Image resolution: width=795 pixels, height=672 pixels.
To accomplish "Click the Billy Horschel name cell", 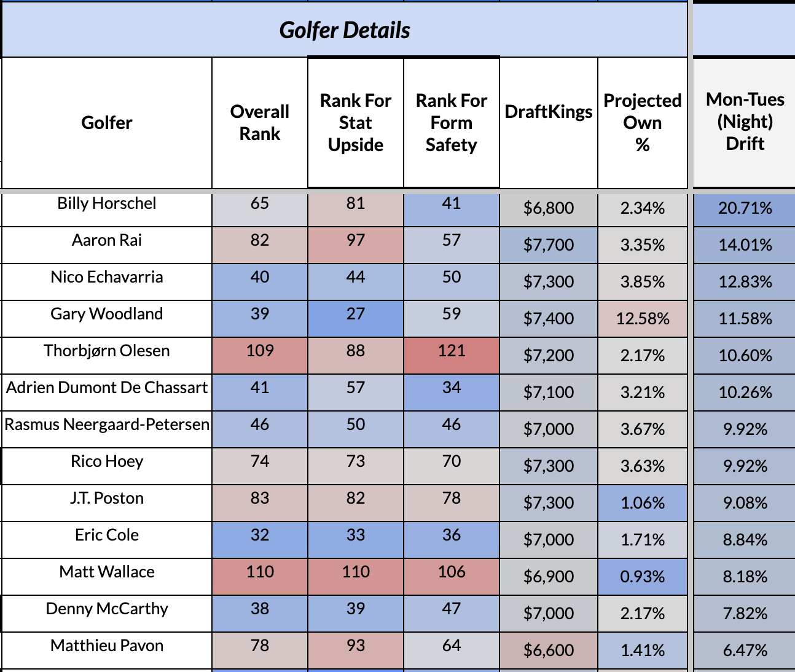I will click(x=107, y=204).
